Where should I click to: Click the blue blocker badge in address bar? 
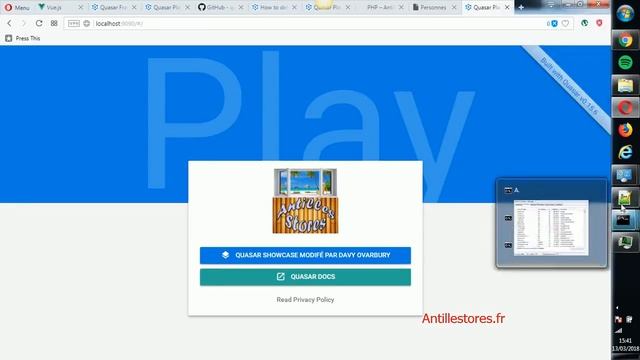[554, 24]
